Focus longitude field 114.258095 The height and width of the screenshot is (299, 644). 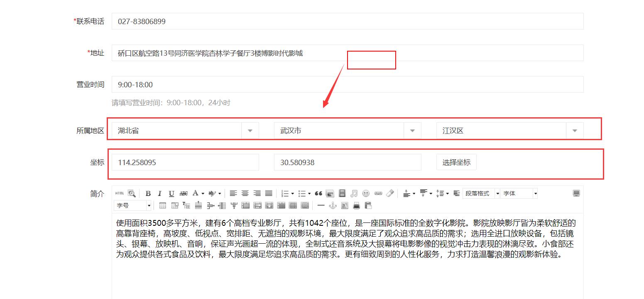pos(185,162)
